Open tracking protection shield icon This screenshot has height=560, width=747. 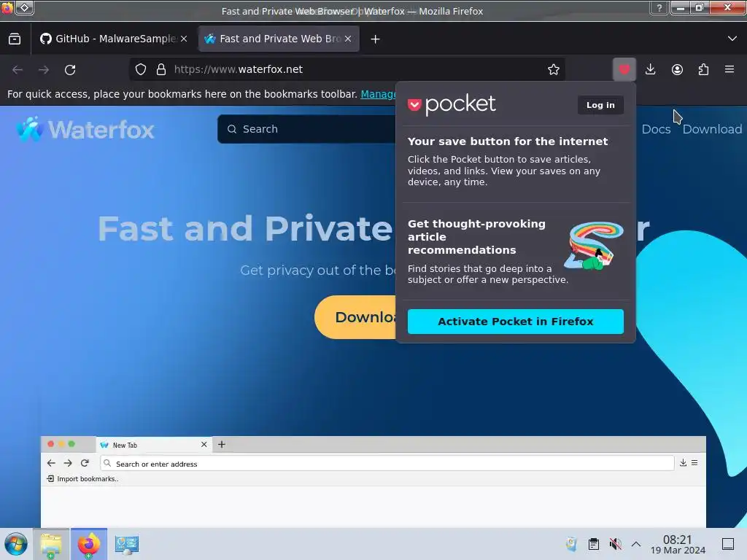(x=141, y=69)
